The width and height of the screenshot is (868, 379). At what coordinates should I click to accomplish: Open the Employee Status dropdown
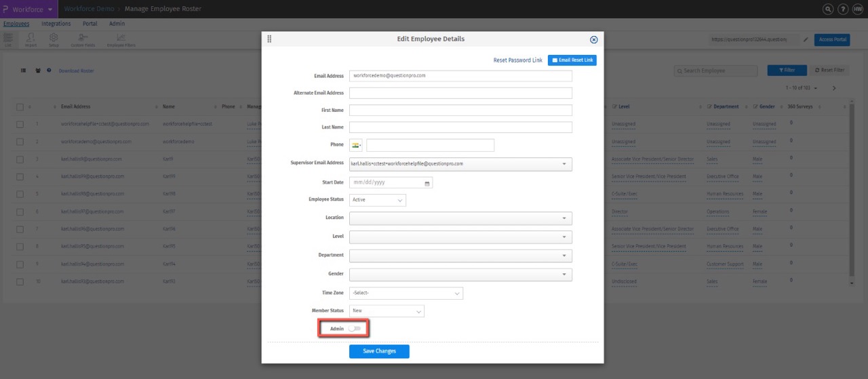click(378, 200)
